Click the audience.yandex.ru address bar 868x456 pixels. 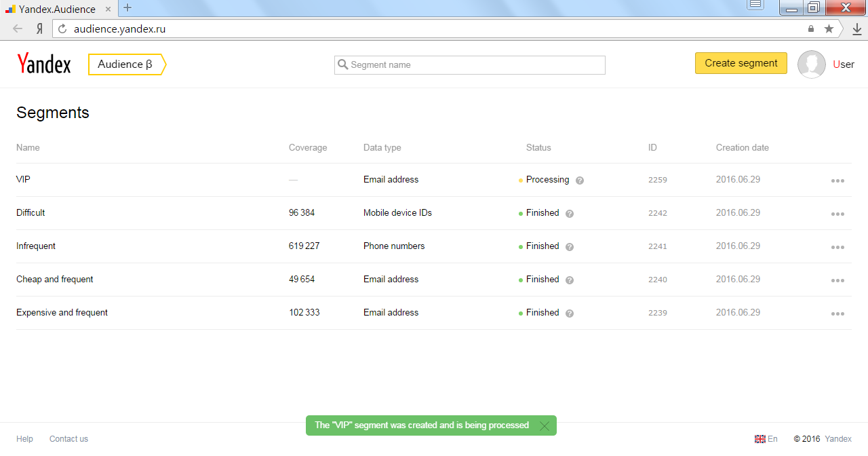[x=430, y=29]
